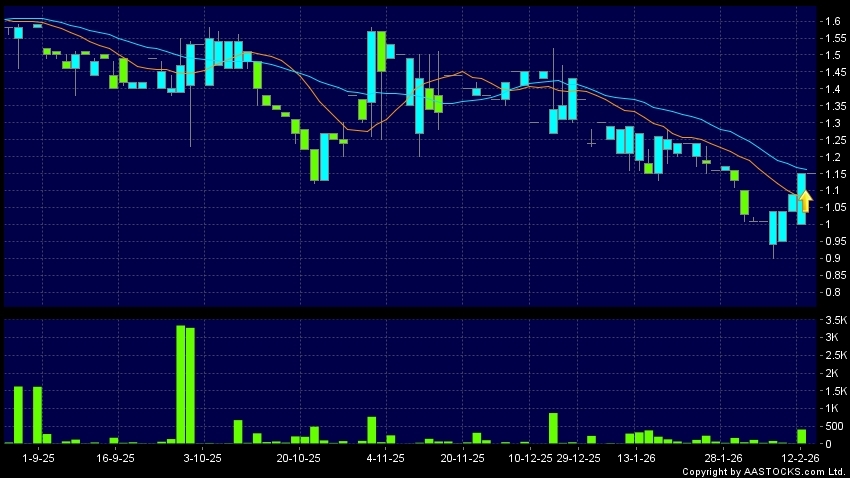Select the 10-12-25 date label
The width and height of the screenshot is (850, 478).
click(531, 457)
